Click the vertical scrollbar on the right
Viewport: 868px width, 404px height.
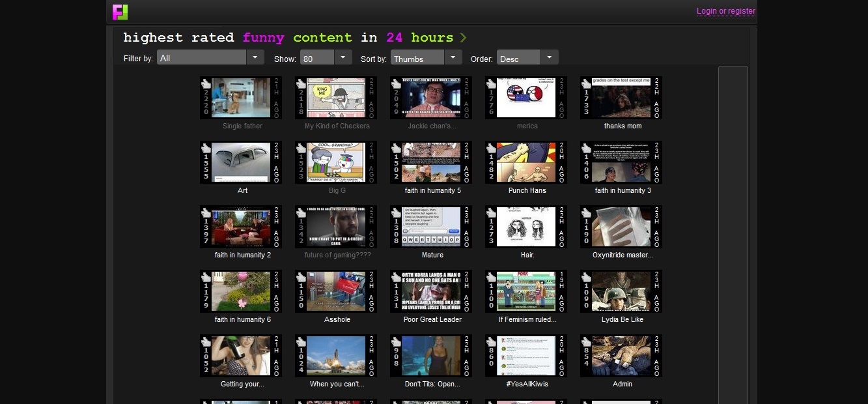click(733, 235)
